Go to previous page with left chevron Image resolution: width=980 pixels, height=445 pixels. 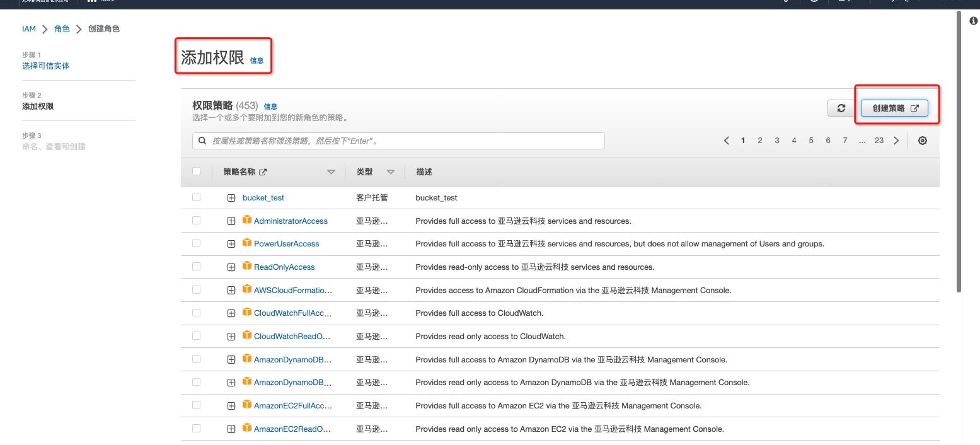[x=727, y=141]
